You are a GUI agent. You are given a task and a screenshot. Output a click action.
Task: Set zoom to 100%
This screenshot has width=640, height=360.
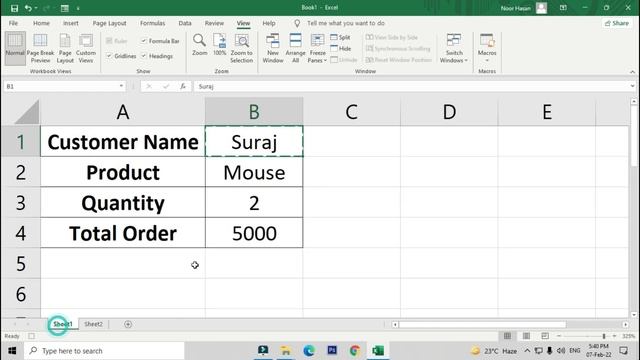(220, 45)
